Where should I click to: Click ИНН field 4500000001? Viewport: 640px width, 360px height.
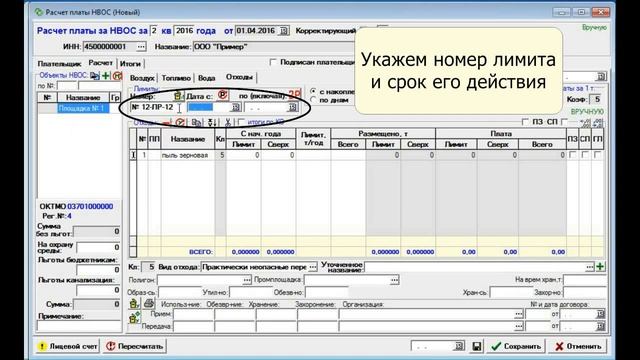click(x=109, y=47)
